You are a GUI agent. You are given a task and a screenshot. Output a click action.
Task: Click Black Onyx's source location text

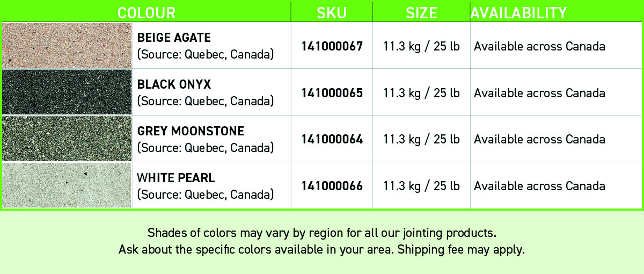point(206,100)
